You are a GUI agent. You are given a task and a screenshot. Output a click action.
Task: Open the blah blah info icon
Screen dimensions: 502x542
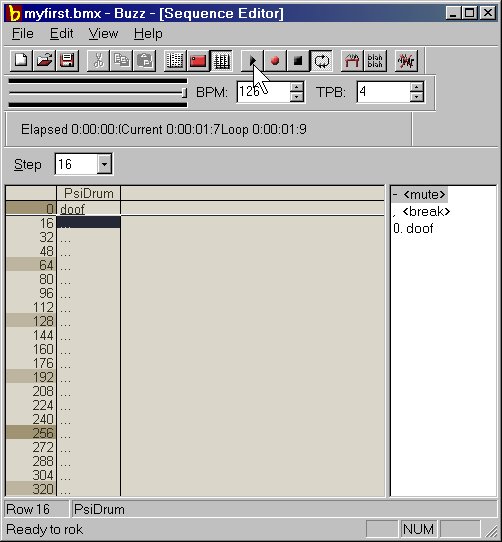coord(375,61)
